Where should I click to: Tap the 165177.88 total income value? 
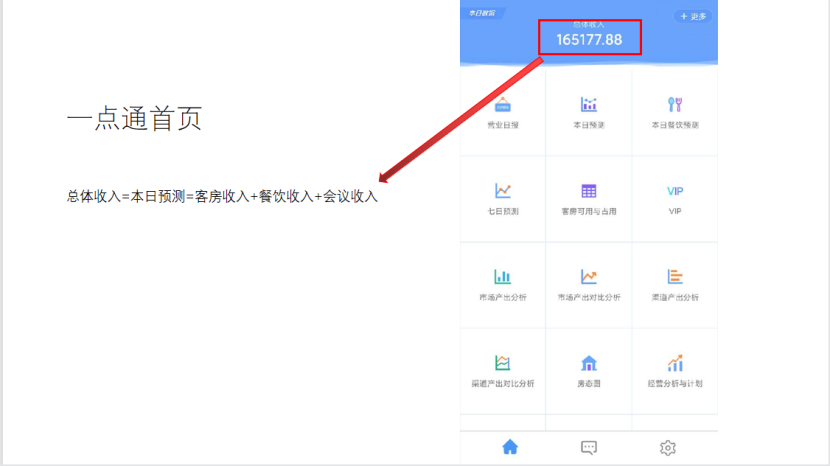point(589,40)
